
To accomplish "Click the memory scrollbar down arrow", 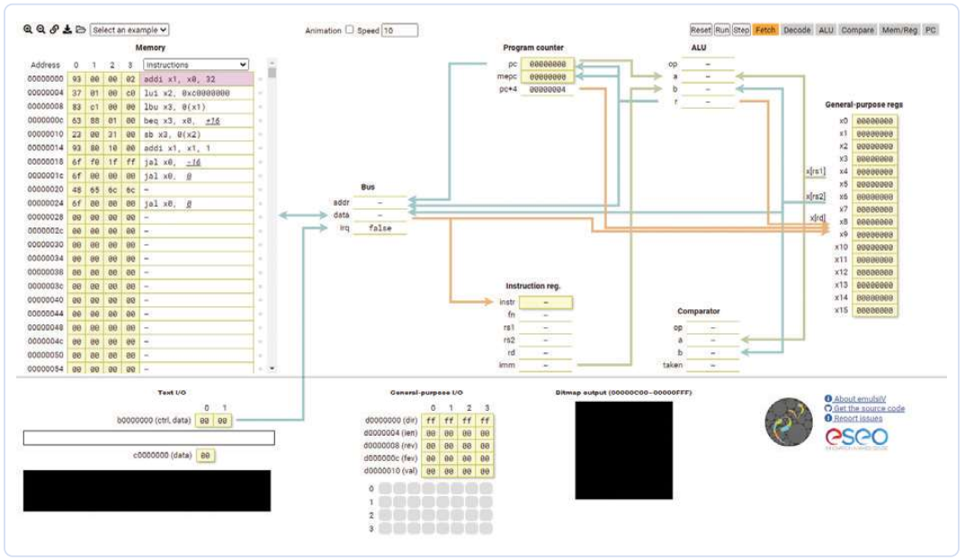I will click(x=272, y=369).
